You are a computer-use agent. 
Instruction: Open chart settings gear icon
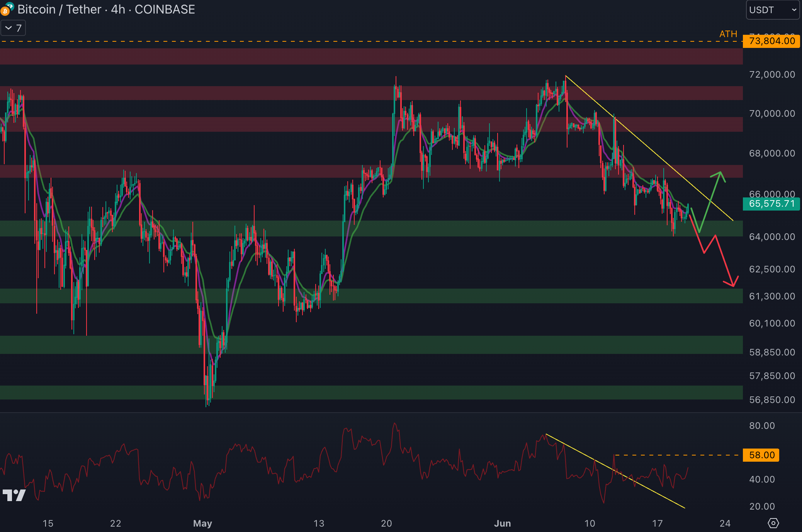click(x=773, y=523)
